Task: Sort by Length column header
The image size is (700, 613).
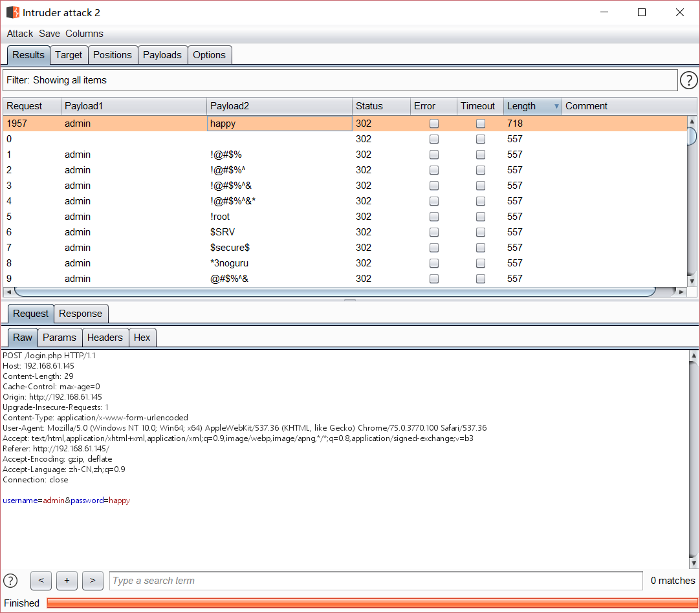Action: 532,106
